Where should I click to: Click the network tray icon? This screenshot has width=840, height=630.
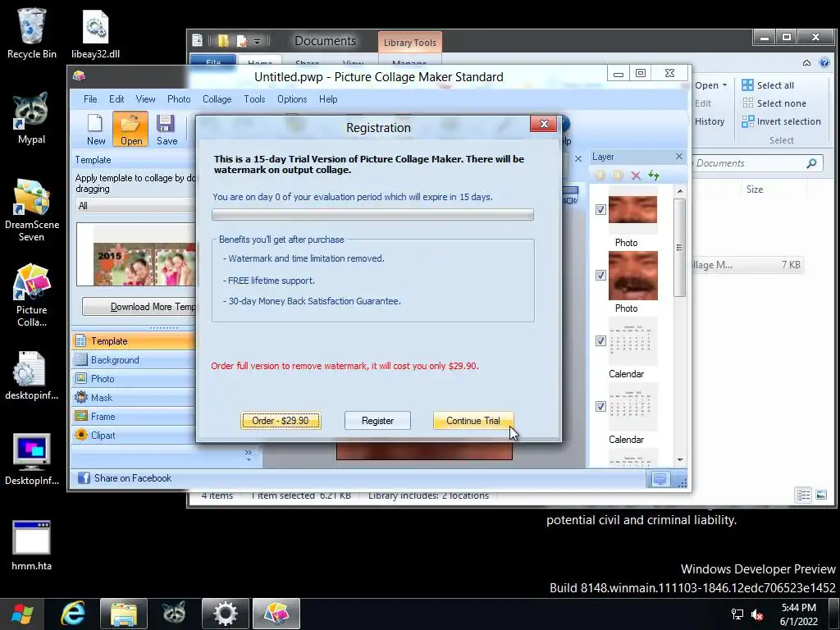point(737,614)
